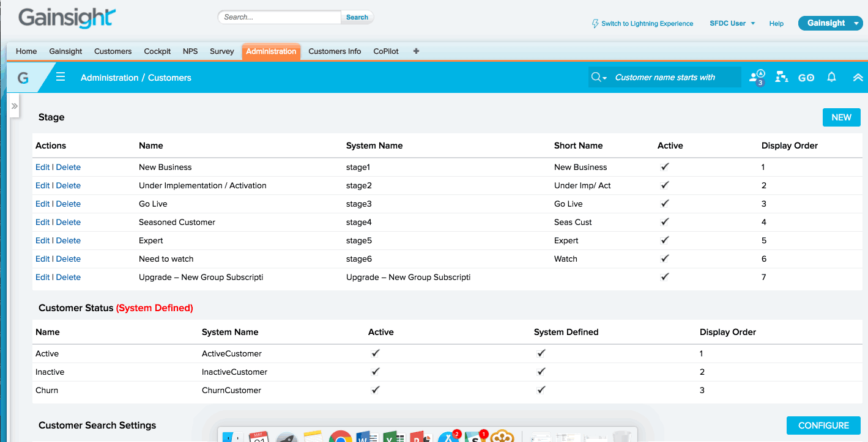Add a tab with the plus icon

[x=417, y=51]
